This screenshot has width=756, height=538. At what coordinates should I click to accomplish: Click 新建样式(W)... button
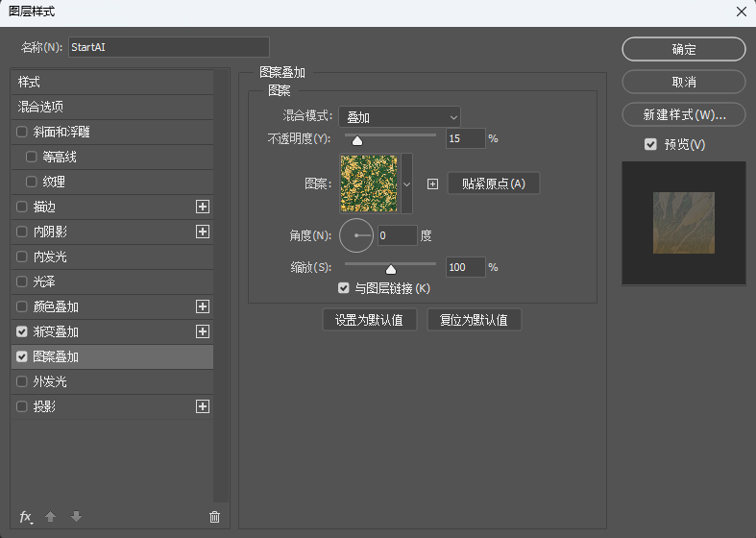click(x=684, y=114)
